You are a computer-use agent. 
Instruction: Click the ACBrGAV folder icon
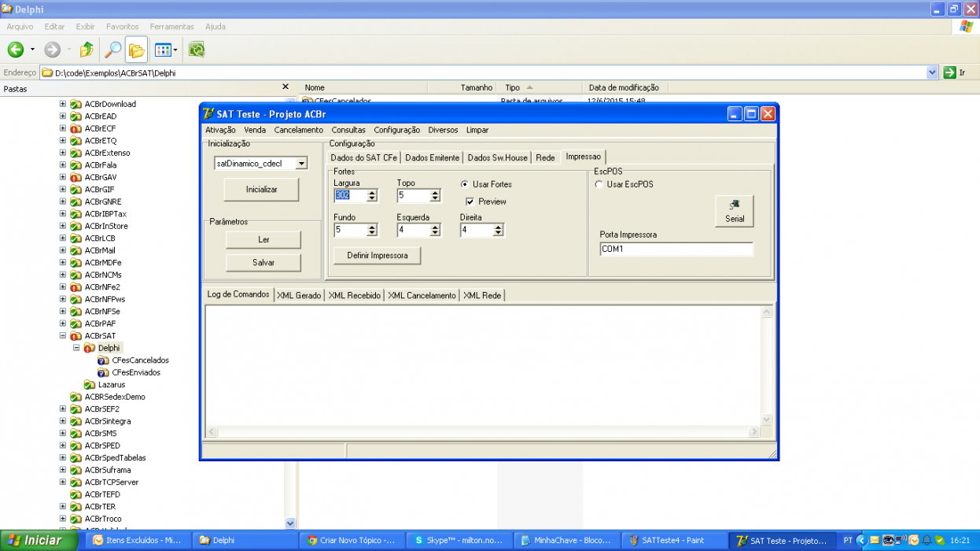76,177
